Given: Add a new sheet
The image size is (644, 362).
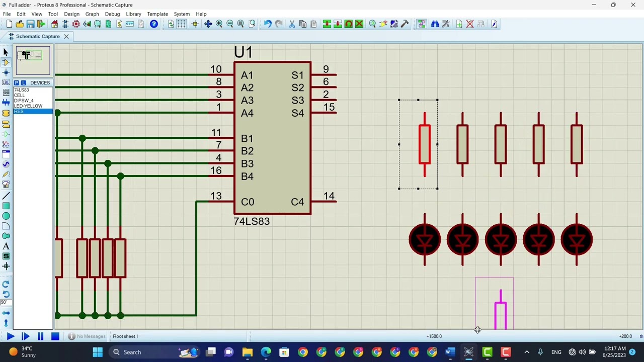Looking at the screenshot, I should [459, 24].
